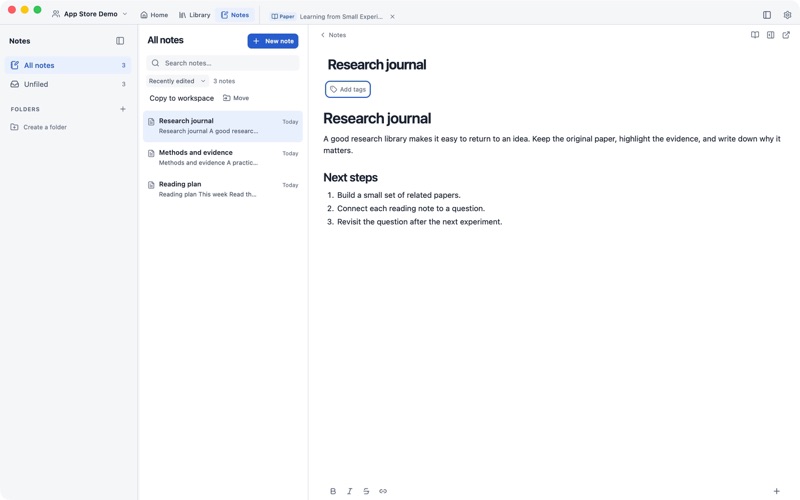Viewport: 800px width, 500px height.
Task: Click the magnifier icon in search box
Action: (x=155, y=63)
